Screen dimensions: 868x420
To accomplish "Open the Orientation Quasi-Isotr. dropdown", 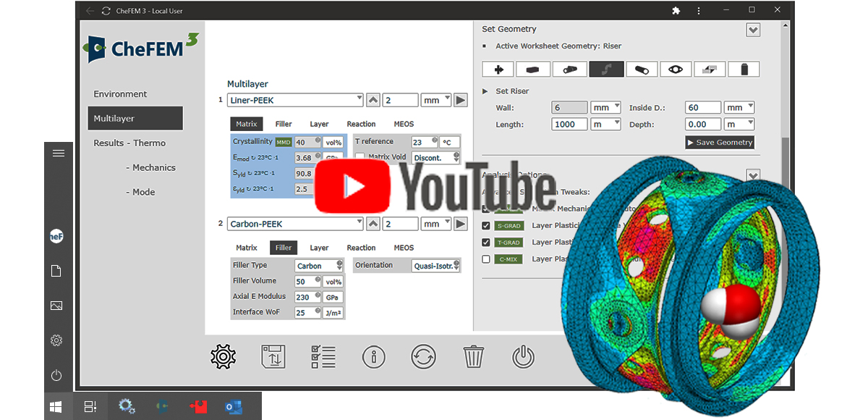I will [436, 266].
